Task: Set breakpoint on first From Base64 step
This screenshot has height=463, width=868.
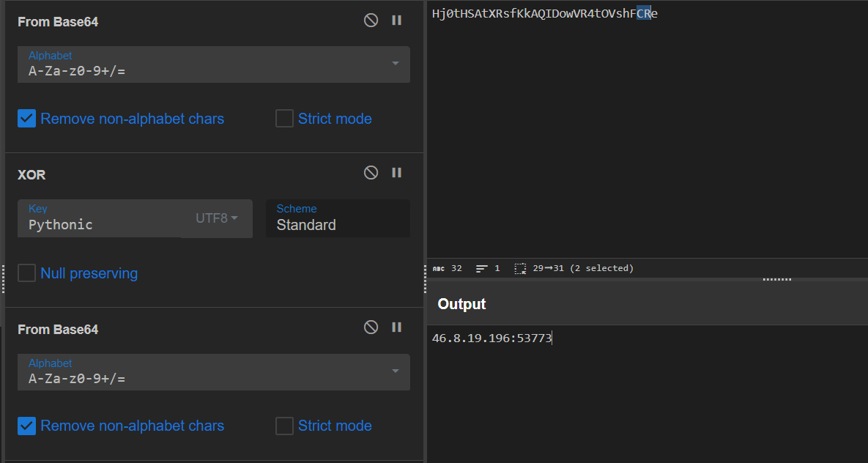Action: click(397, 21)
